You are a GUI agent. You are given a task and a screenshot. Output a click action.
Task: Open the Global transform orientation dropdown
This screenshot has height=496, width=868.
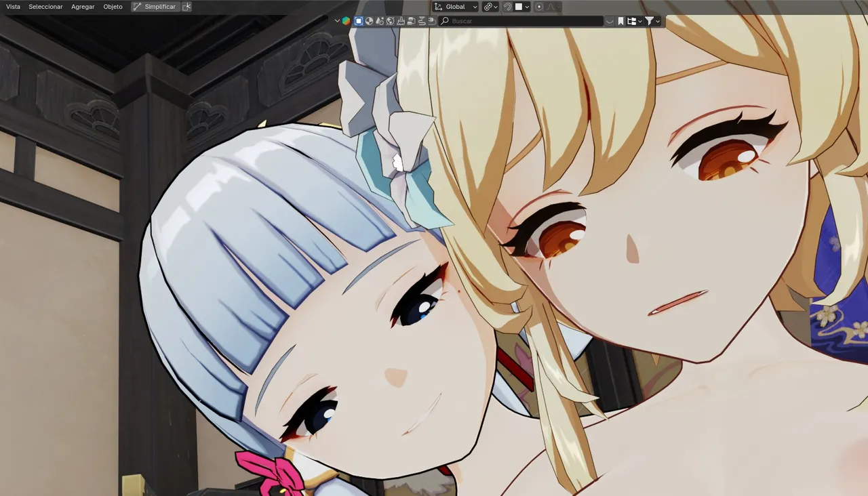(455, 7)
